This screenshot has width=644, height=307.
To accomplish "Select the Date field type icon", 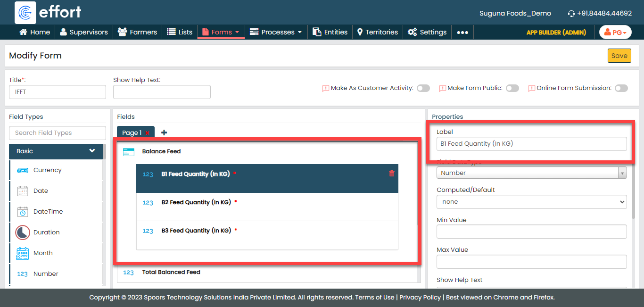I will pos(22,191).
